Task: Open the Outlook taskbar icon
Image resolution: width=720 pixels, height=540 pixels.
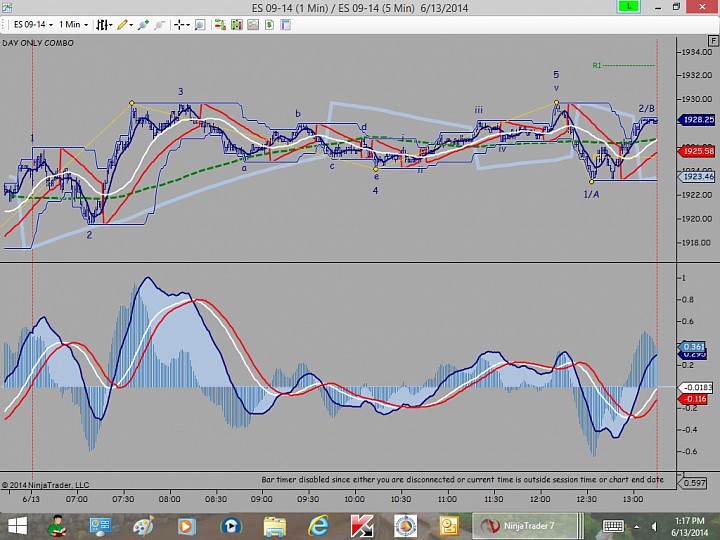Action: coord(449,526)
